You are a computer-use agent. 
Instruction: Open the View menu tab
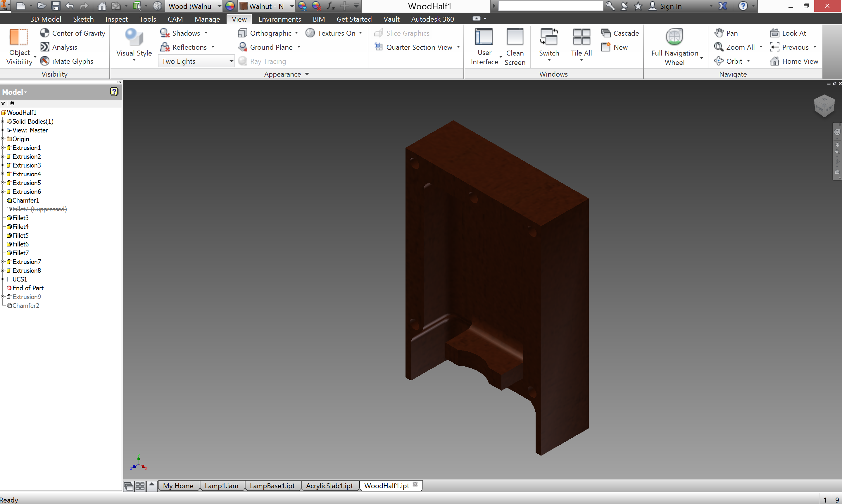click(239, 19)
